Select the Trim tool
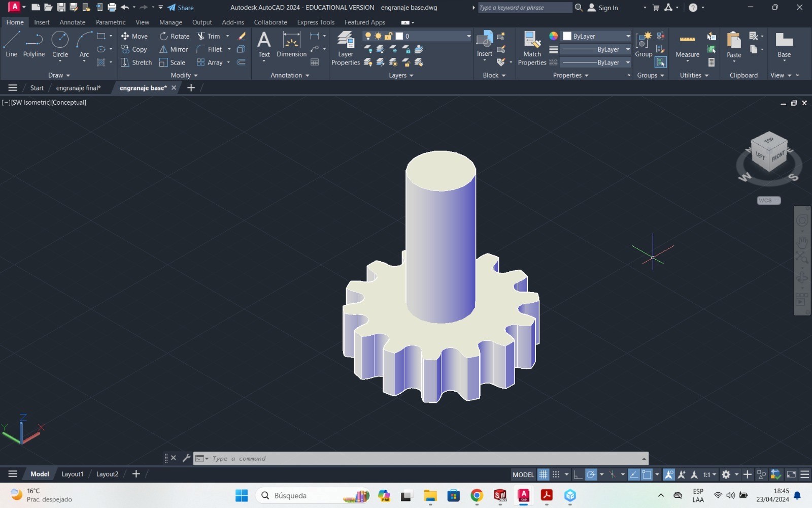This screenshot has width=812, height=508. pos(209,36)
